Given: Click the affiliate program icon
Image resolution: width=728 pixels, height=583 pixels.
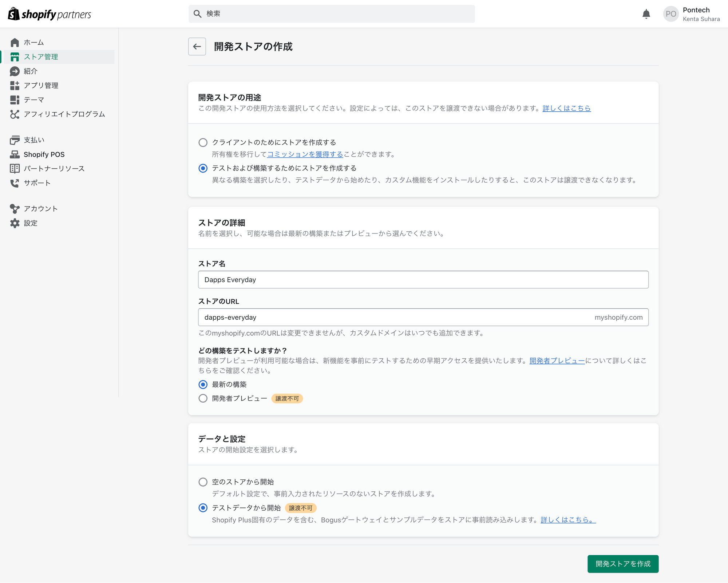Looking at the screenshot, I should (15, 114).
